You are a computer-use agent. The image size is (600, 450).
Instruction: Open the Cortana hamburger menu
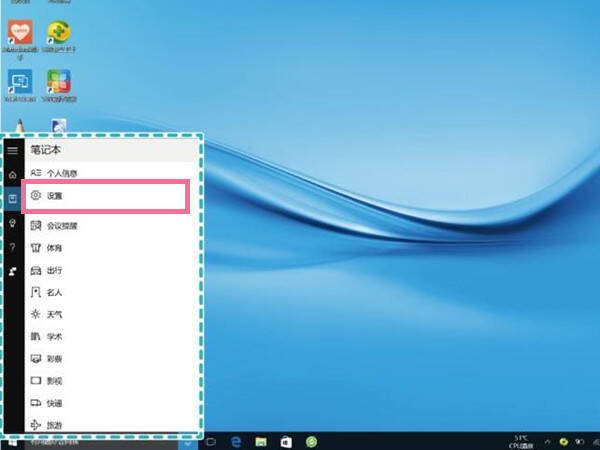[x=13, y=150]
